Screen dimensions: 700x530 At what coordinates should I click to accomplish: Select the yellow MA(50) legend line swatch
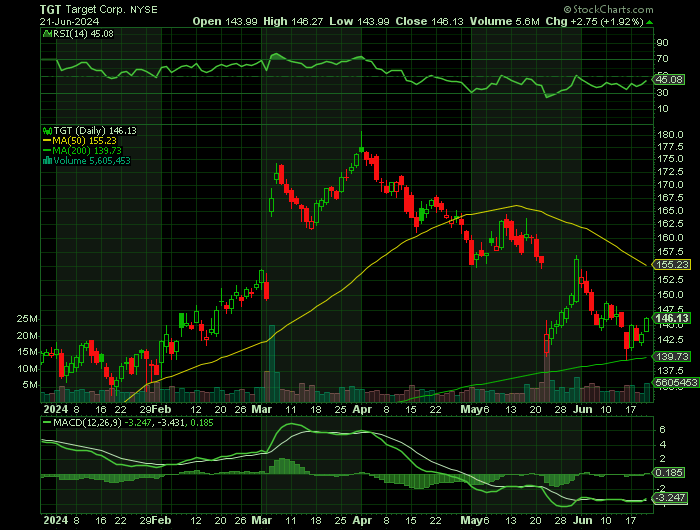click(x=47, y=141)
